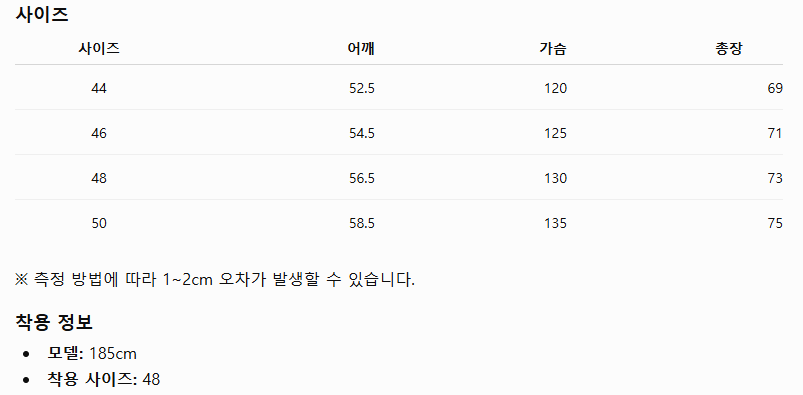Viewport: 803px width, 395px height.
Task: Click the measurement error notice text
Action: pos(215,280)
